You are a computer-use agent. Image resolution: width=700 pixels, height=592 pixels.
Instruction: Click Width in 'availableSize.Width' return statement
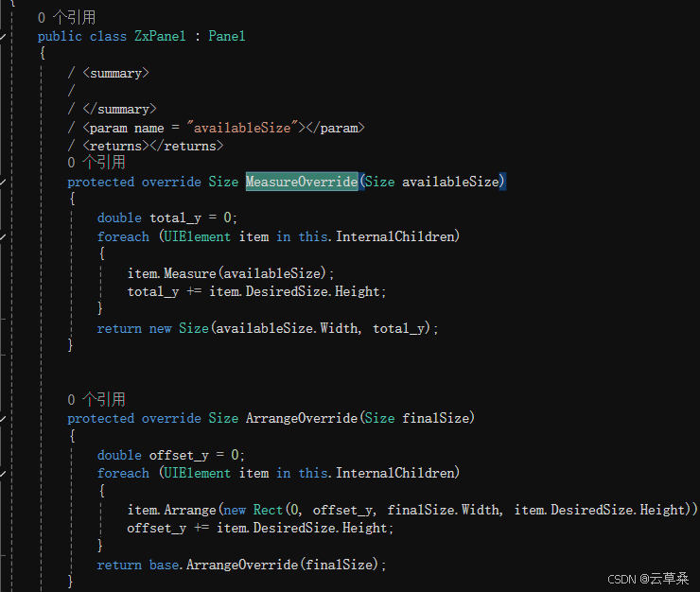(339, 328)
